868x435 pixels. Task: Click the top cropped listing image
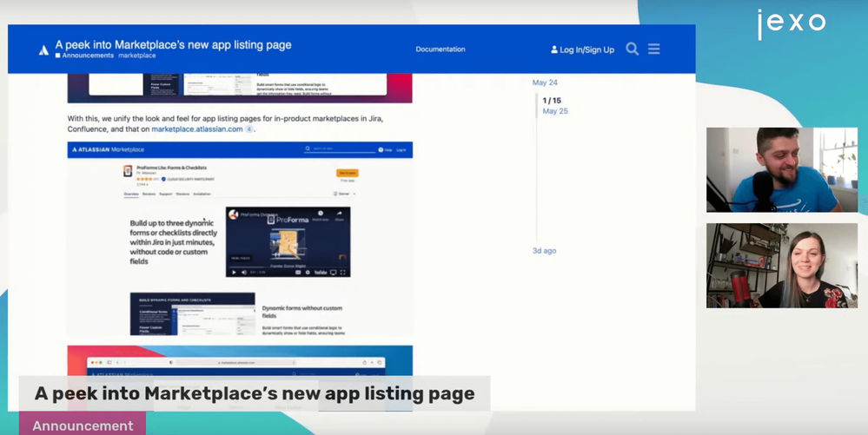[240, 89]
